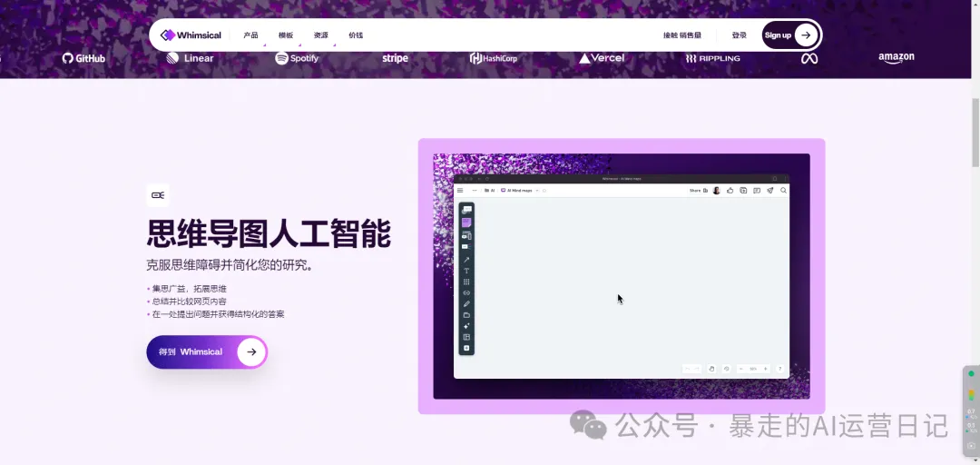Image resolution: width=980 pixels, height=465 pixels.
Task: Click the Stripe logo
Action: pyautogui.click(x=395, y=58)
